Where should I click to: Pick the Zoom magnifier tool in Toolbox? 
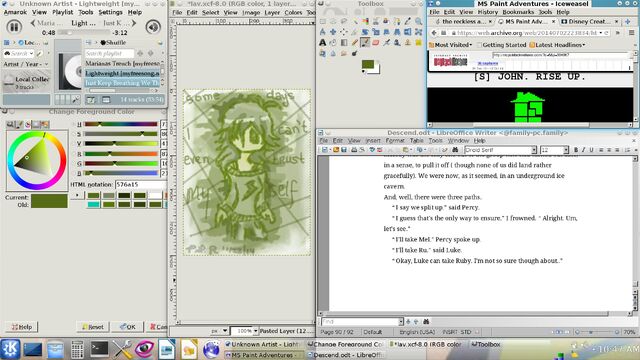(418, 21)
